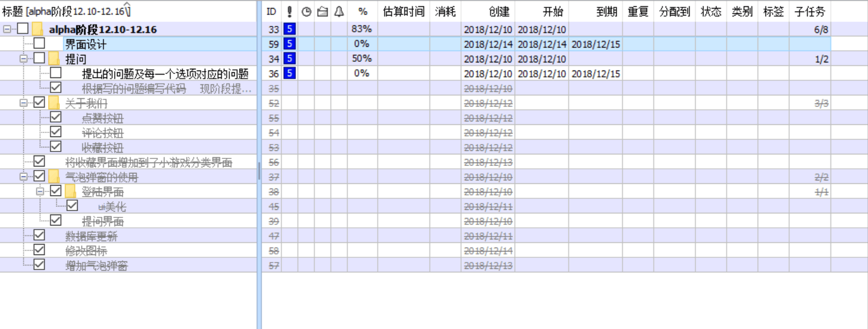
Task: Sort by the % column header
Action: pyautogui.click(x=362, y=12)
